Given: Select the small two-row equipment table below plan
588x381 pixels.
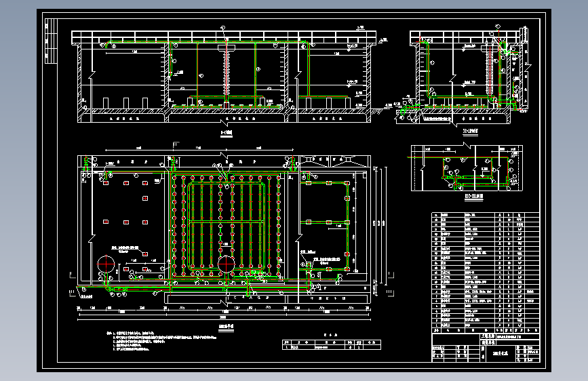Looking at the screenshot, I should click(332, 344).
